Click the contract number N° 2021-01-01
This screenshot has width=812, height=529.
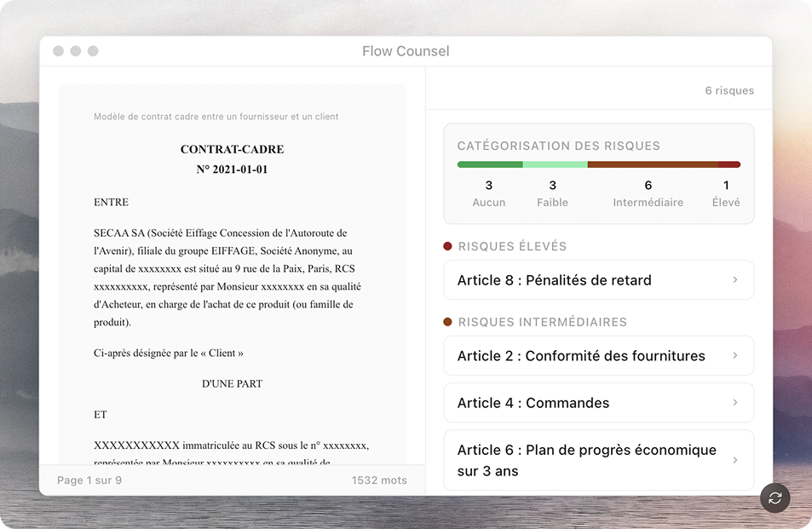tap(232, 170)
